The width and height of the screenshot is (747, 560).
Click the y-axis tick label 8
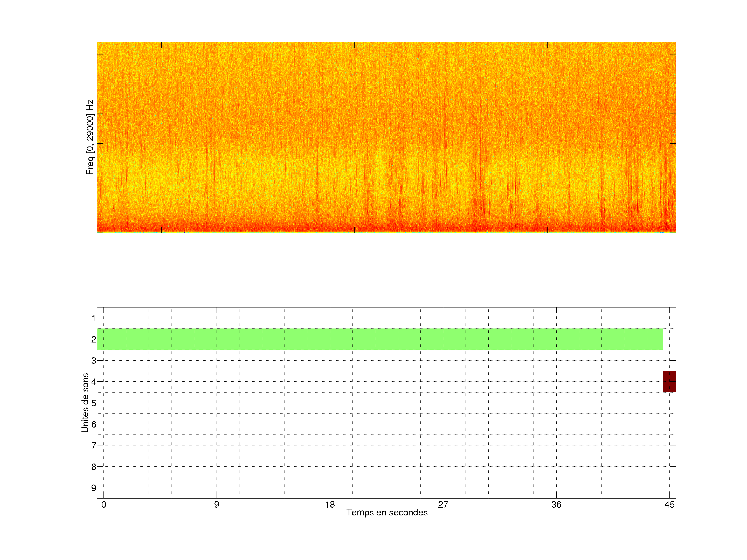coord(94,467)
